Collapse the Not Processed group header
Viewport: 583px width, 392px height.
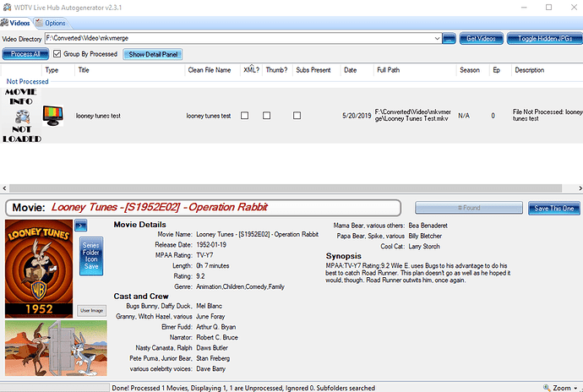[28, 81]
